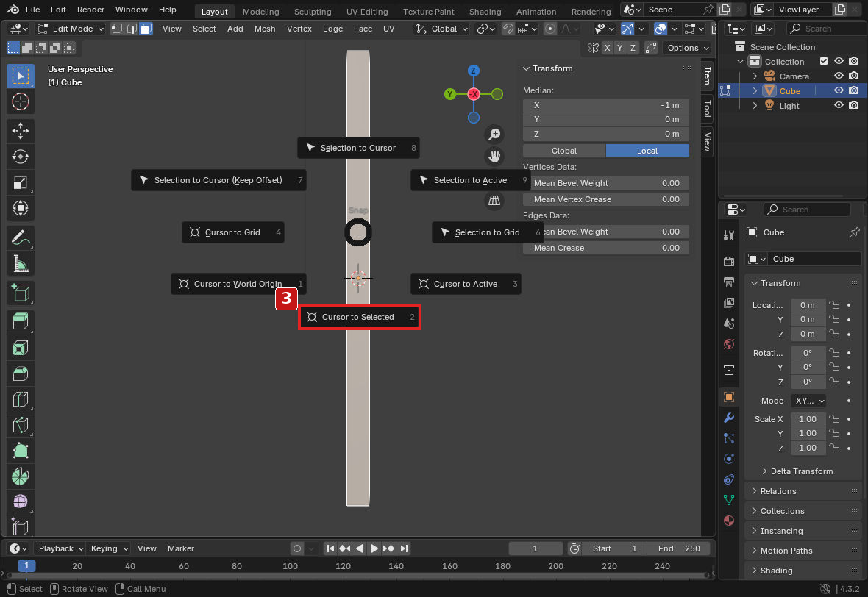868x597 pixels.
Task: Click the pan hand viewport icon
Action: pos(494,157)
